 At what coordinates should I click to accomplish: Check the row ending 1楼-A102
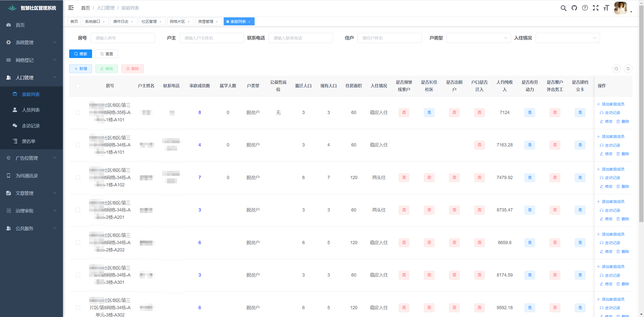(78, 177)
